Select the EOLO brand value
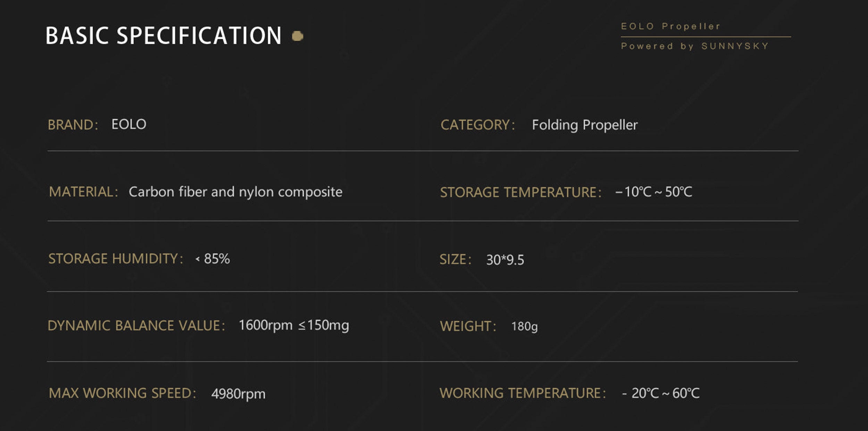The height and width of the screenshot is (431, 868). 129,124
